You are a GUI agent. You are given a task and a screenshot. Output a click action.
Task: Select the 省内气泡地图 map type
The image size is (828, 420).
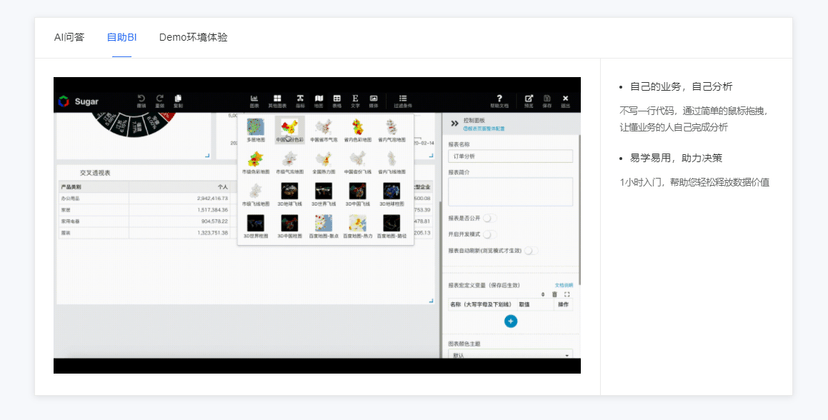coord(392,130)
